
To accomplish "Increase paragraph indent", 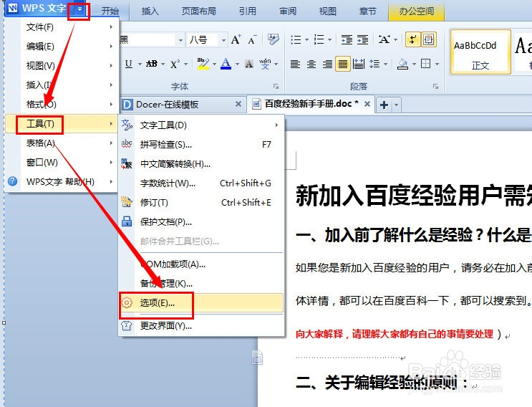I will pos(363,39).
